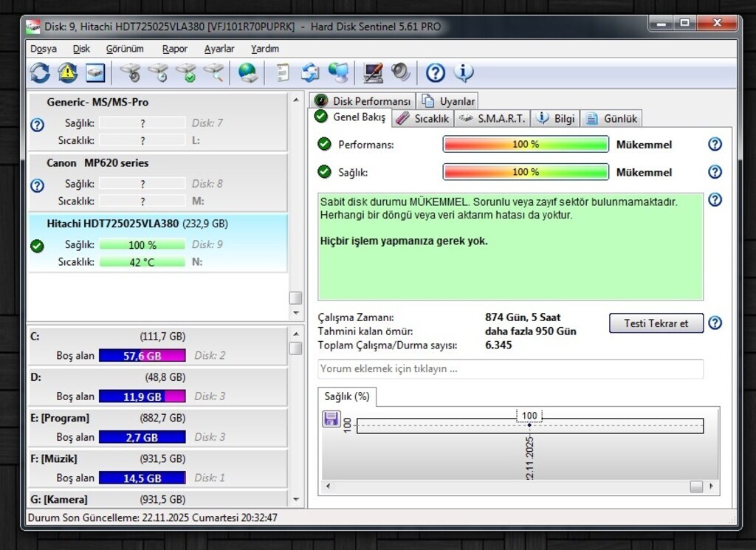Click the Sağlık 100 % bar in overview

526,172
